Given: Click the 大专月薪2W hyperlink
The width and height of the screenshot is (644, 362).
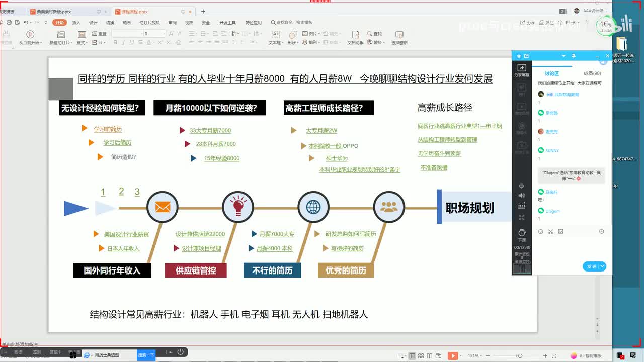Looking at the screenshot, I should (x=321, y=130).
